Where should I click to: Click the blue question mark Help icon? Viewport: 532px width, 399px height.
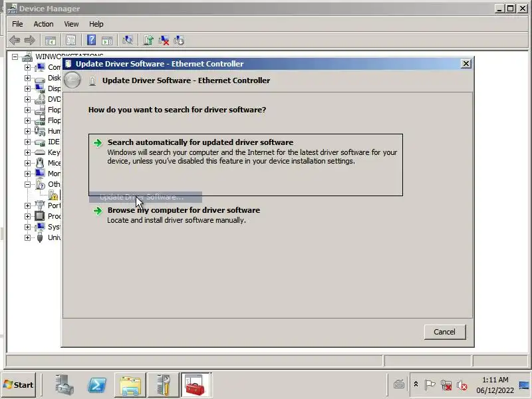coord(91,40)
